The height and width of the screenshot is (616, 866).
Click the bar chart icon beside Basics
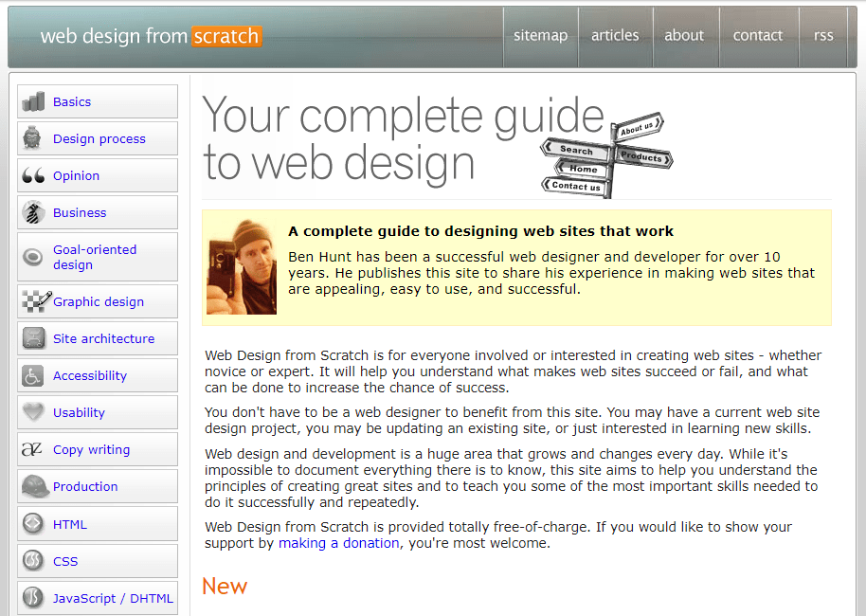pyautogui.click(x=33, y=101)
